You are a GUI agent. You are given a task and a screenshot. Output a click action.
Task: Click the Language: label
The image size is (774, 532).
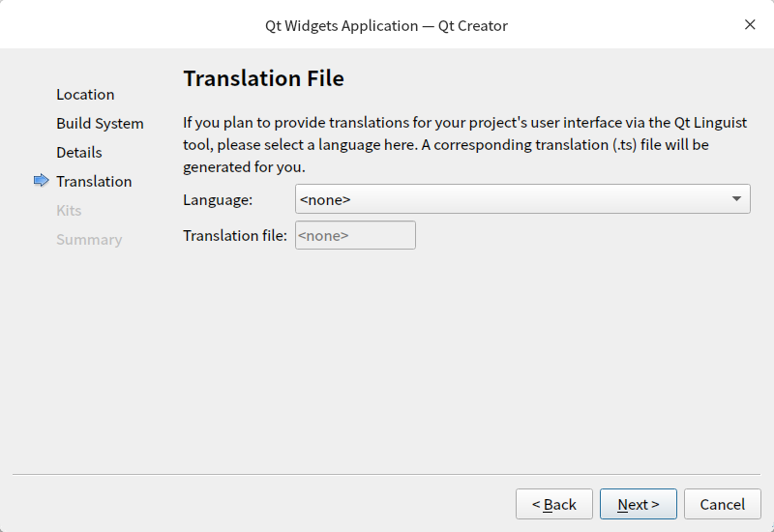click(218, 199)
